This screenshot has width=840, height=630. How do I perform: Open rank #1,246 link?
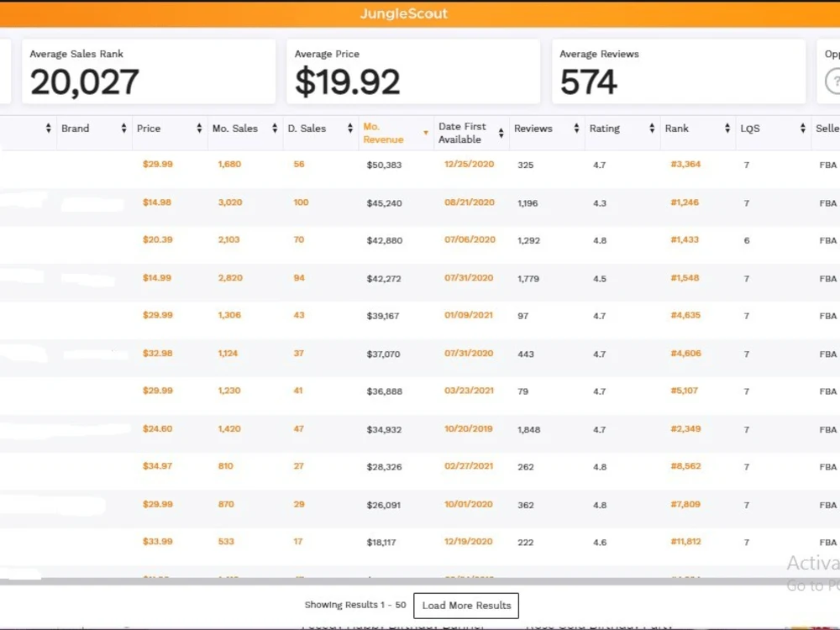[685, 202]
